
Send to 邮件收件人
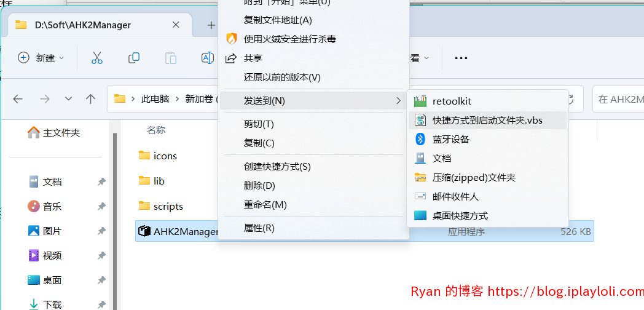click(x=487, y=197)
